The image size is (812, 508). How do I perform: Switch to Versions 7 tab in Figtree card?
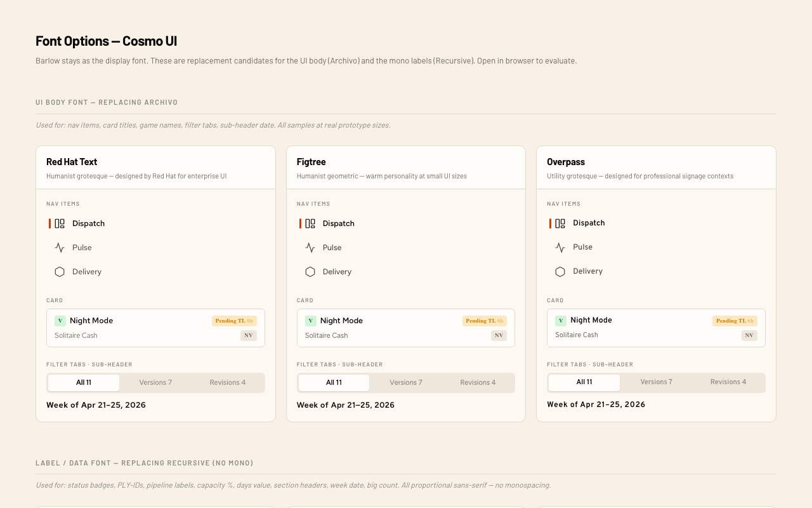(x=406, y=383)
